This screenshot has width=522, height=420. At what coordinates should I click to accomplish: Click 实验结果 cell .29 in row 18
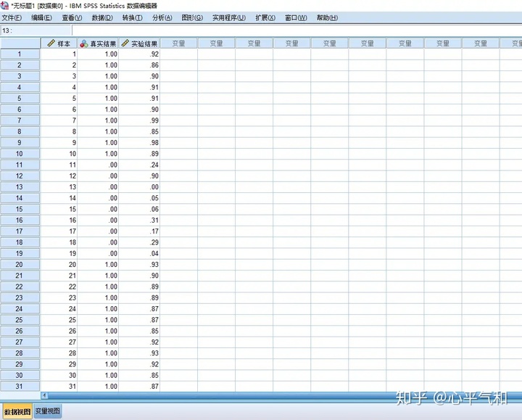pos(139,242)
